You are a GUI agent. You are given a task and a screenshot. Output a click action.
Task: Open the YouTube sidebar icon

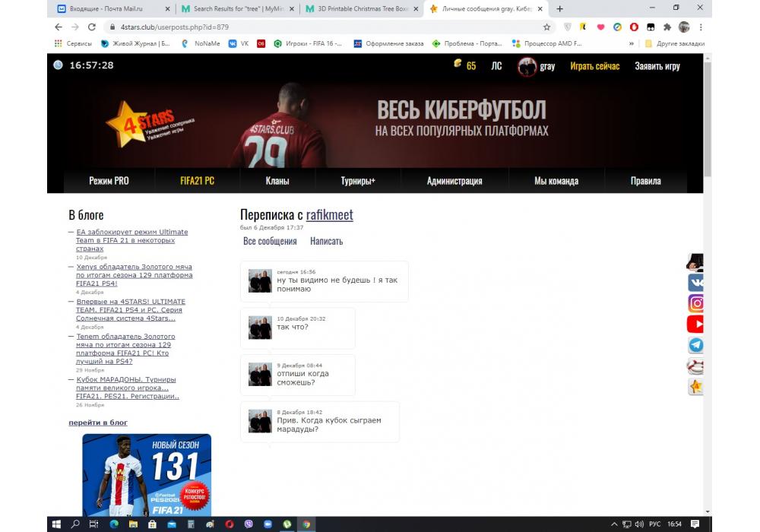(x=695, y=325)
